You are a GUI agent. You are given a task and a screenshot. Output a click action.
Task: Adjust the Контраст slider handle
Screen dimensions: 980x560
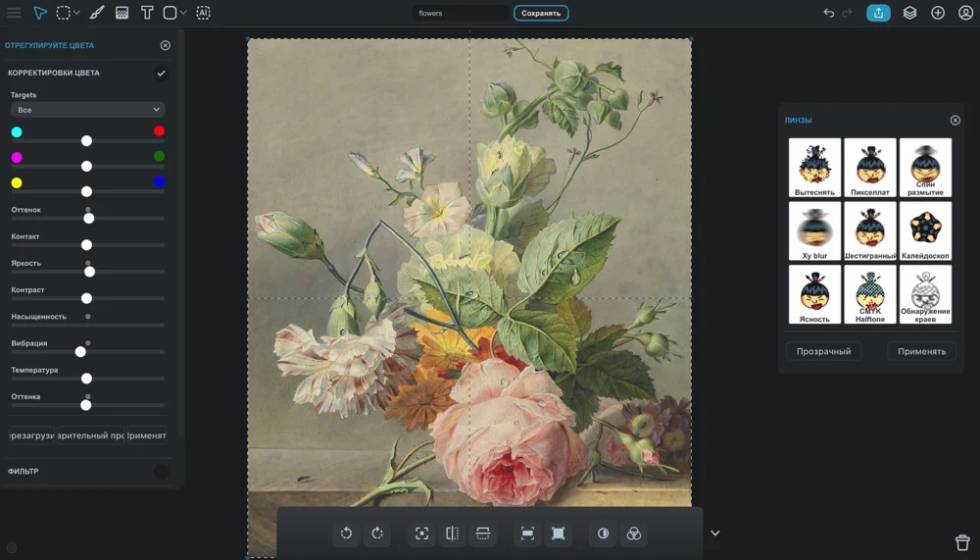pos(87,298)
